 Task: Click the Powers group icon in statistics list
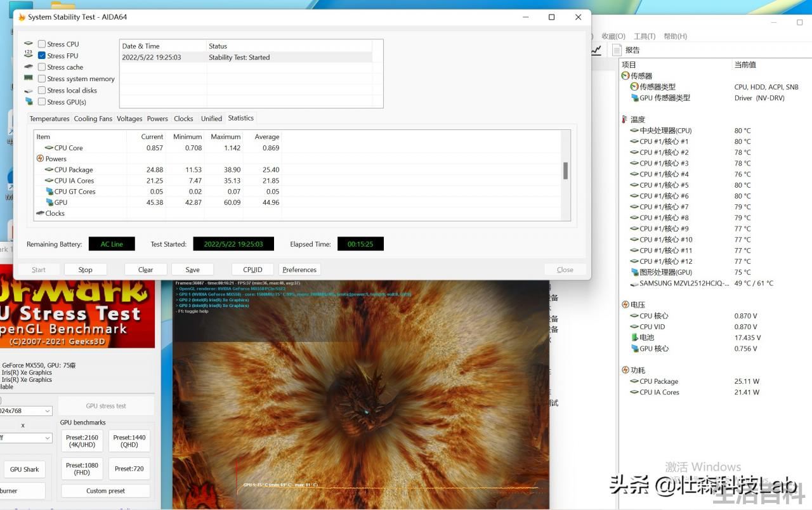[41, 159]
